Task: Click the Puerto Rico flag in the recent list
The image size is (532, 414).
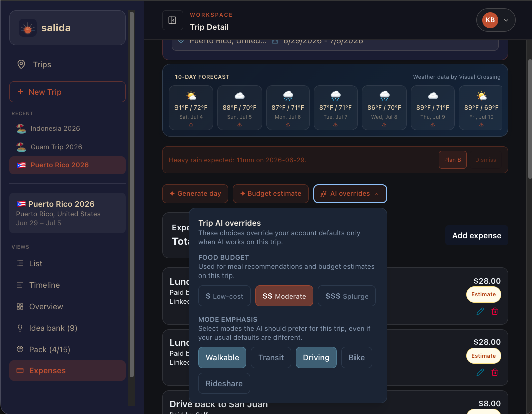Action: (21, 165)
